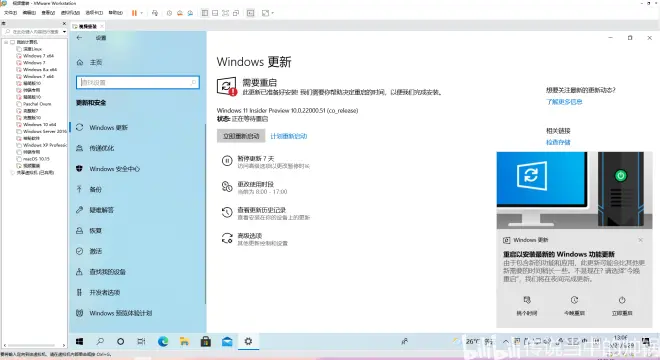Screen dimensions: 660x360
Task: Open Windows 安全中心 in the sidebar
Action: 114,169
